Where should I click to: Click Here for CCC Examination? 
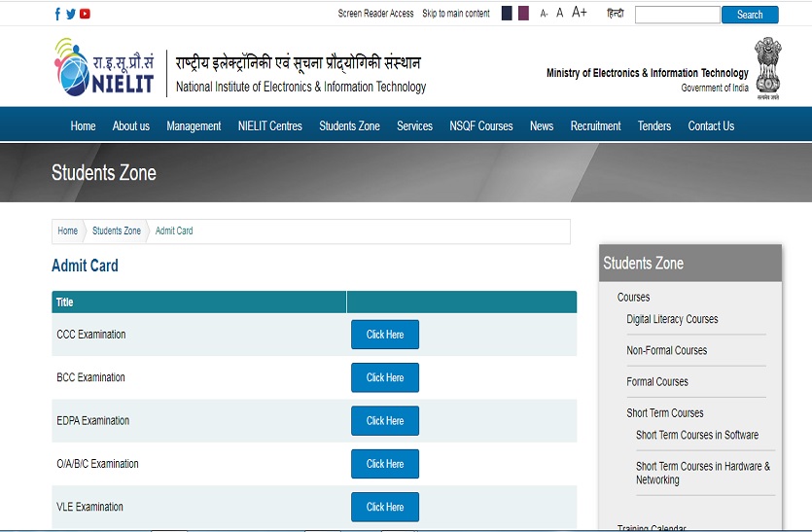click(385, 335)
